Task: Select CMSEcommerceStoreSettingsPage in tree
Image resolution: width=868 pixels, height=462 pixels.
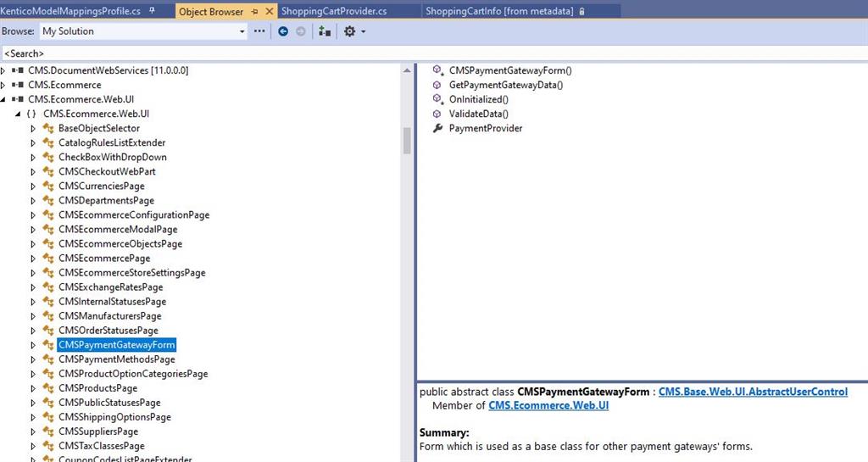Action: click(x=131, y=273)
